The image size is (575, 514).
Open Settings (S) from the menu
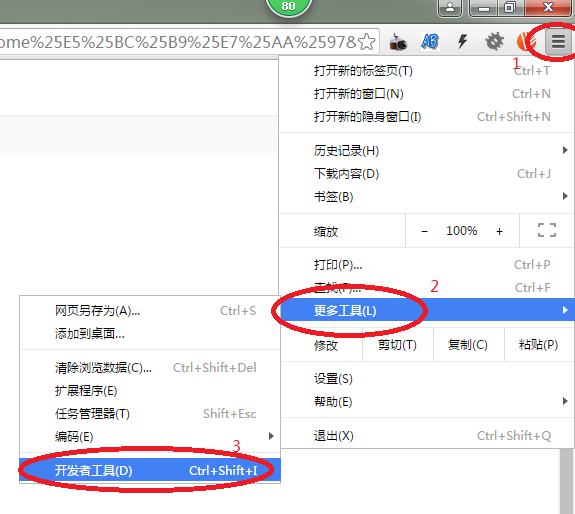point(427,379)
